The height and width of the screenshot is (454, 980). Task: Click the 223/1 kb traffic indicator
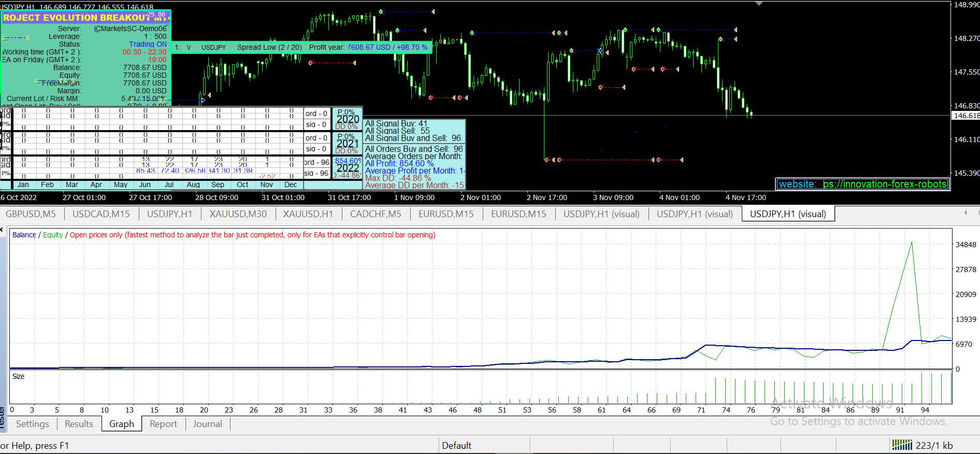pyautogui.click(x=934, y=445)
